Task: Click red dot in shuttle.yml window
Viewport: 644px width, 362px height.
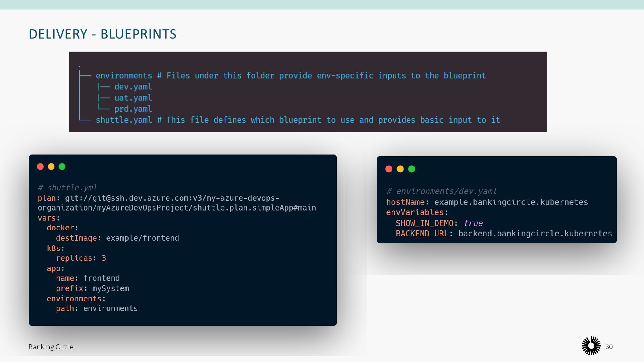Action: click(40, 167)
